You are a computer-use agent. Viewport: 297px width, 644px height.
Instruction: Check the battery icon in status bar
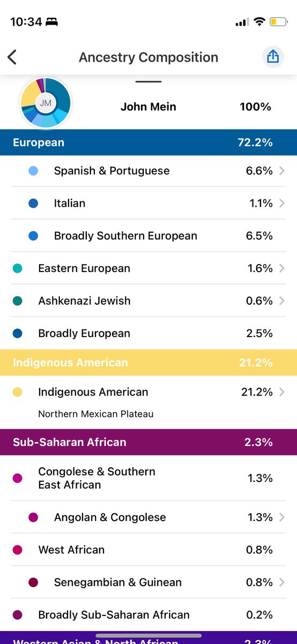point(278,22)
